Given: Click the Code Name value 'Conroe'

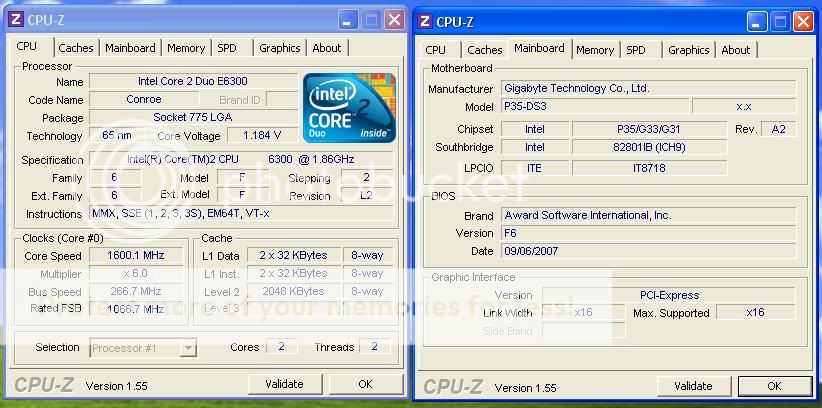Looking at the screenshot, I should click(144, 99).
